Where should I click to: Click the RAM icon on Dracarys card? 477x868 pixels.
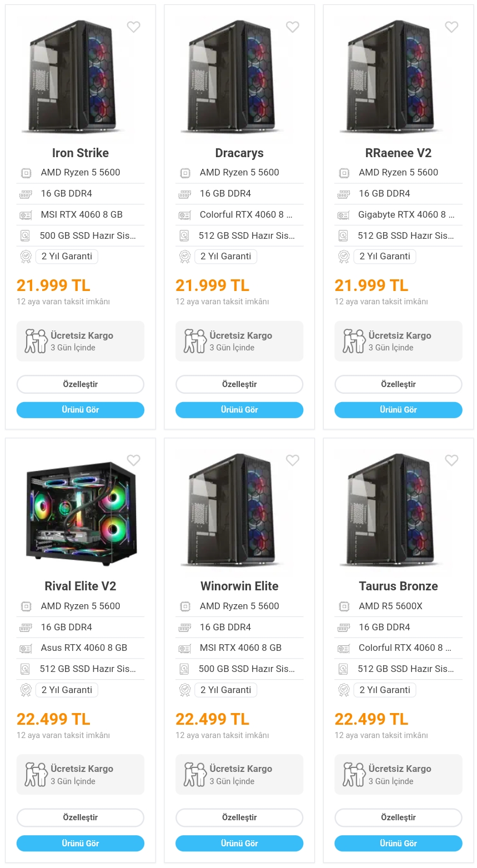point(184,194)
